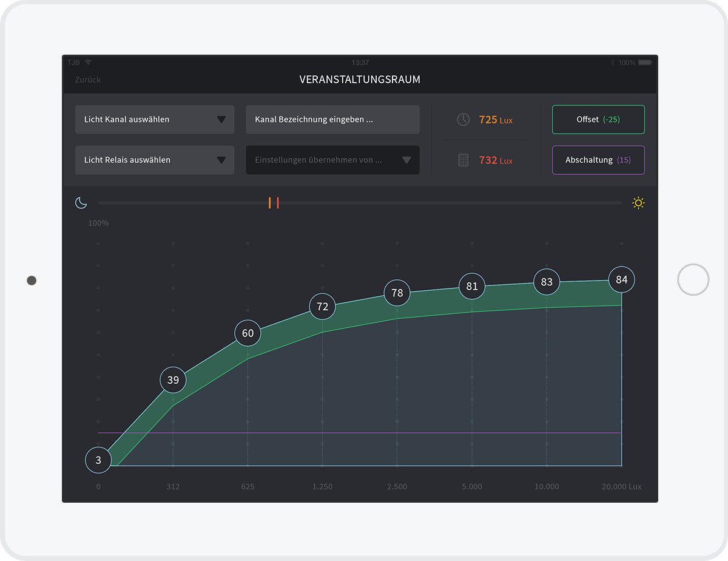Tap the Bluetooth icon in status bar
The image size is (728, 561).
pyautogui.click(x=612, y=63)
